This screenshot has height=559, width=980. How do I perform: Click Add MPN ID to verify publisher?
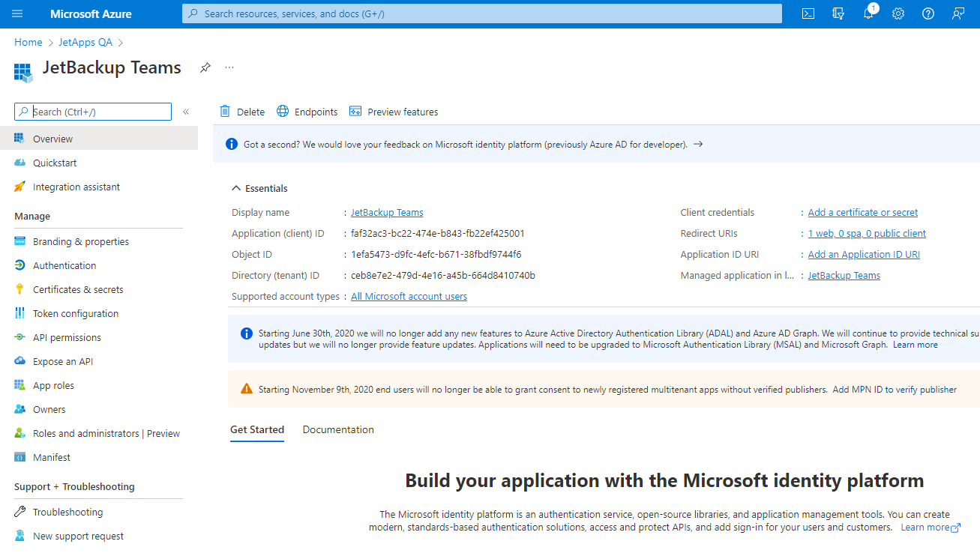click(x=895, y=389)
